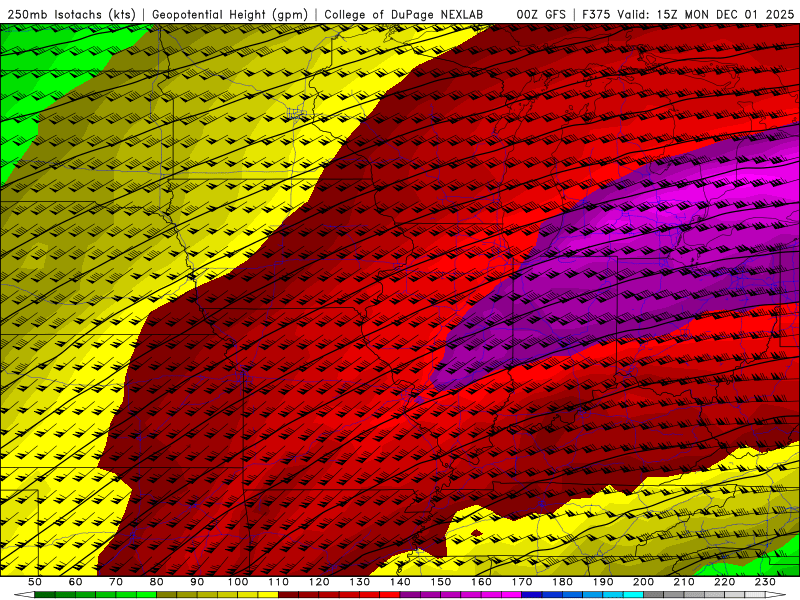Pick the bright yellow swatch ending at 110
The image size is (800, 600).
[x=268, y=594]
